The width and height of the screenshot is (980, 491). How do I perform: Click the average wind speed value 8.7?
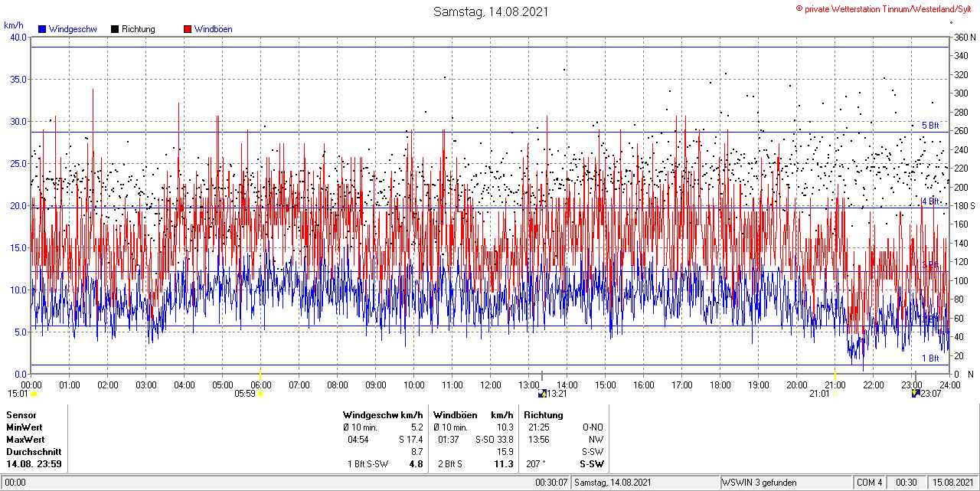coord(417,452)
